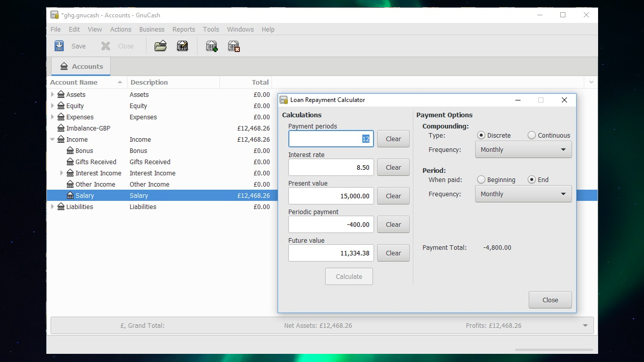Click the Save toolbar icon
Screen dimensions: 644x362
click(59, 46)
